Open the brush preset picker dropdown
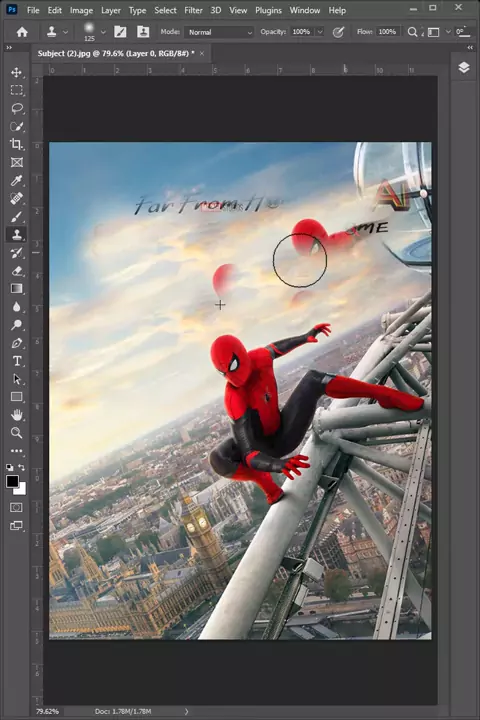This screenshot has width=480, height=720. pyautogui.click(x=103, y=32)
